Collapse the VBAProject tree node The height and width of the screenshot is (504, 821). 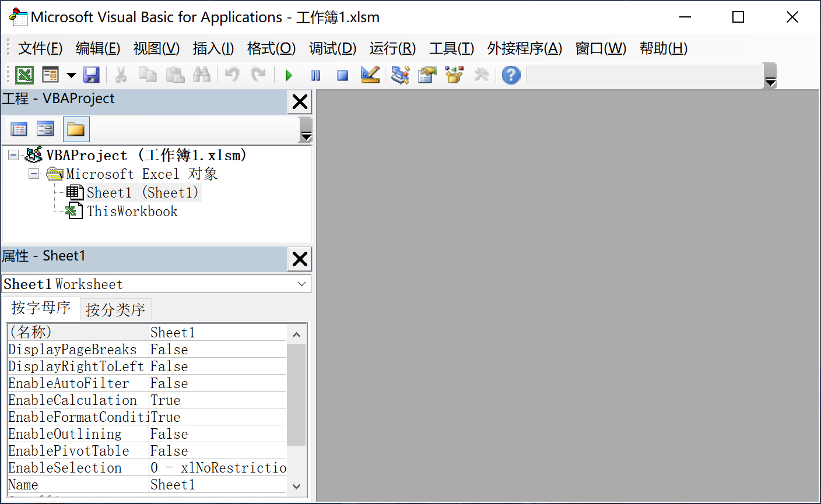coord(13,156)
